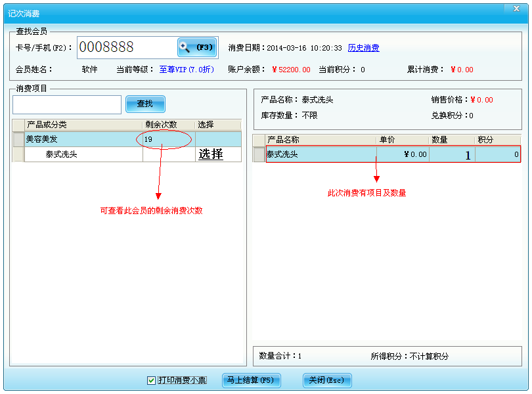
Task: Click the account balance ¥52200.00
Action: point(291,70)
